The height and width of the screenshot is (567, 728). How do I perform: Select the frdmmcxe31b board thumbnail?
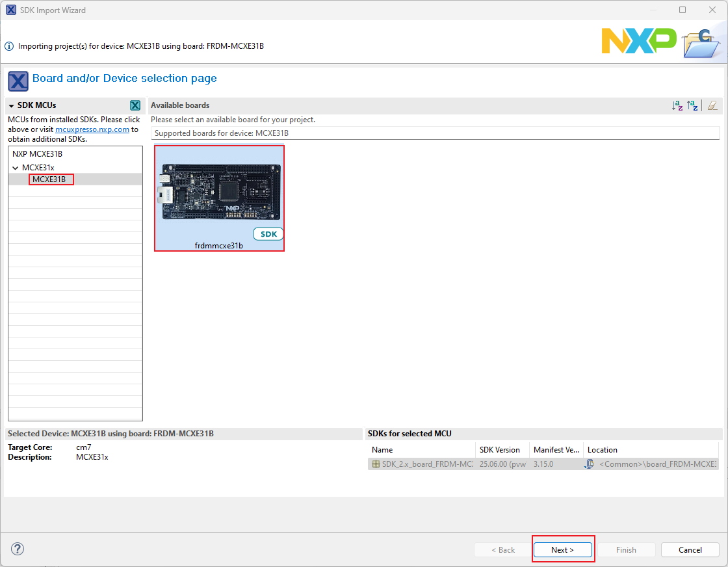pos(219,195)
